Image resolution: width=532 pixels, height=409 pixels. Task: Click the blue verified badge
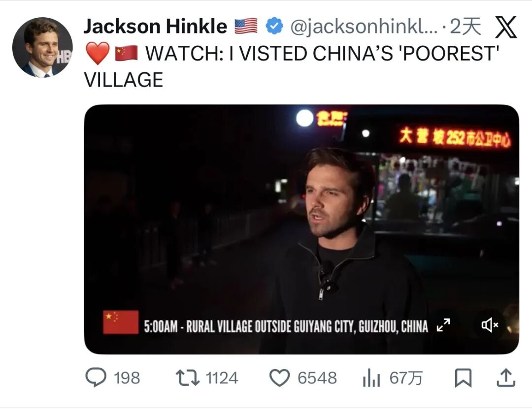pyautogui.click(x=274, y=26)
